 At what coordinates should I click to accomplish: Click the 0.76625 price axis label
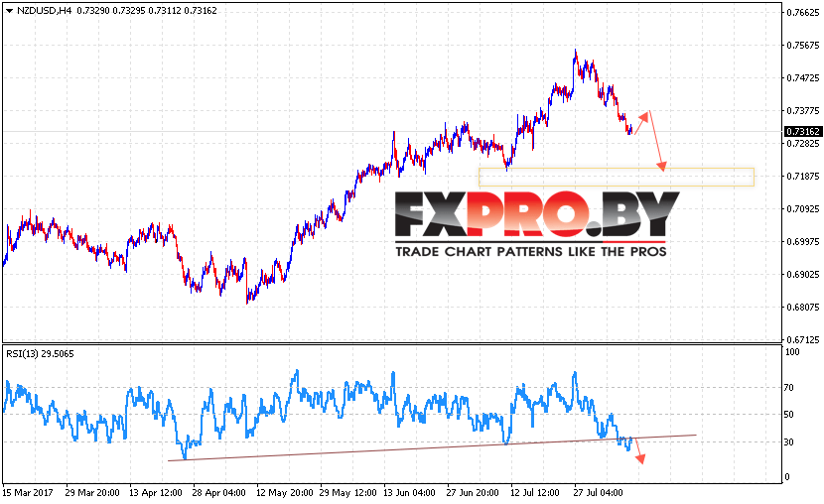click(x=802, y=13)
